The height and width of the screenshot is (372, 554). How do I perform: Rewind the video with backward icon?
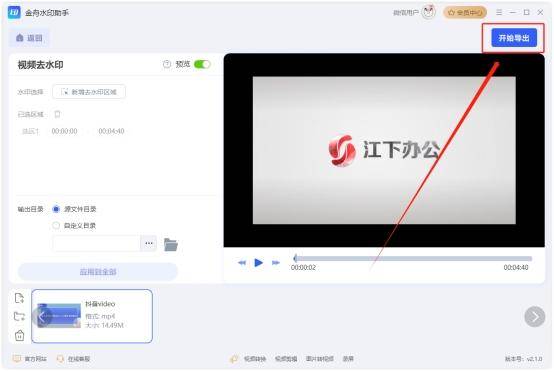click(242, 262)
